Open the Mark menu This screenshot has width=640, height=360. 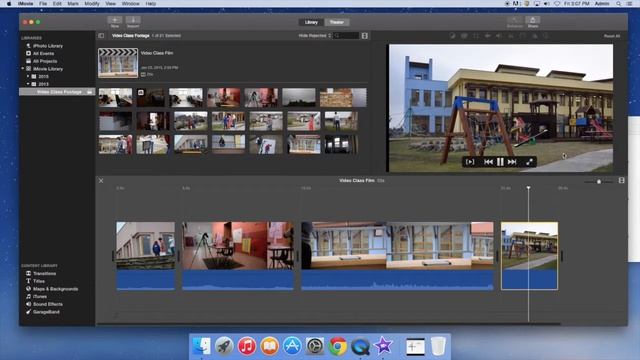tap(73, 3)
